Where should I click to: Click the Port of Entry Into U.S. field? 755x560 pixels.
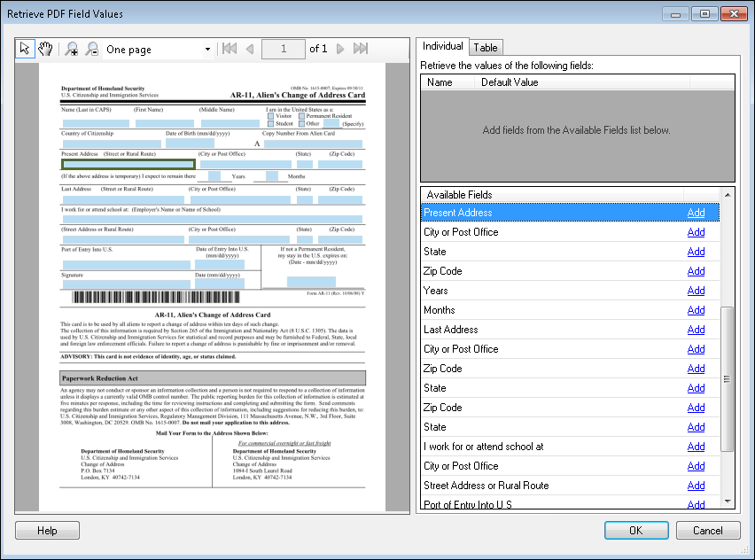[x=126, y=265]
